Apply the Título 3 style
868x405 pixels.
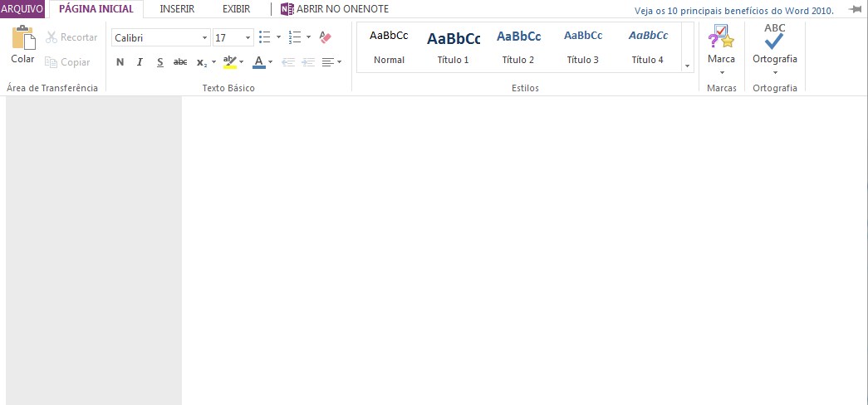pos(583,47)
